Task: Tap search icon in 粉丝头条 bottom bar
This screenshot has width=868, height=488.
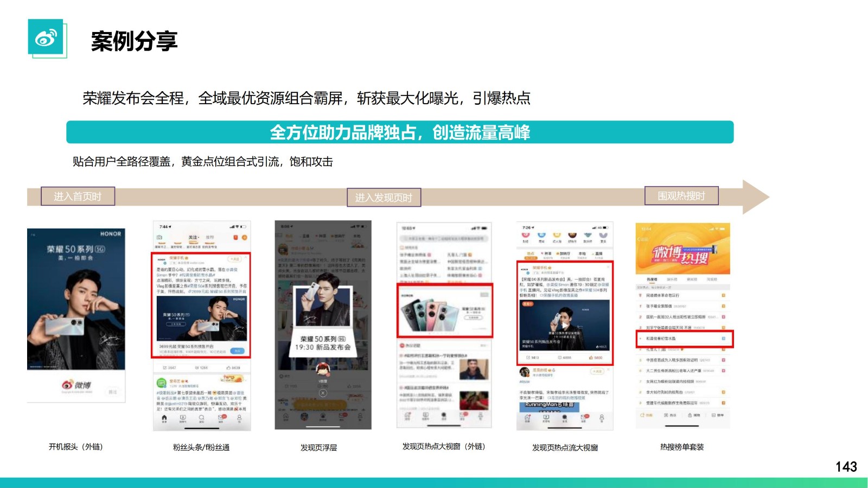Action: [x=201, y=418]
